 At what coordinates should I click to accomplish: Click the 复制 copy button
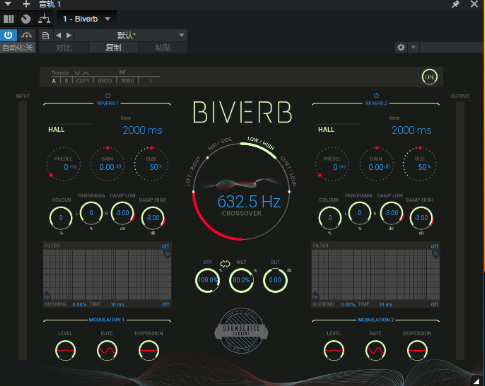(113, 48)
